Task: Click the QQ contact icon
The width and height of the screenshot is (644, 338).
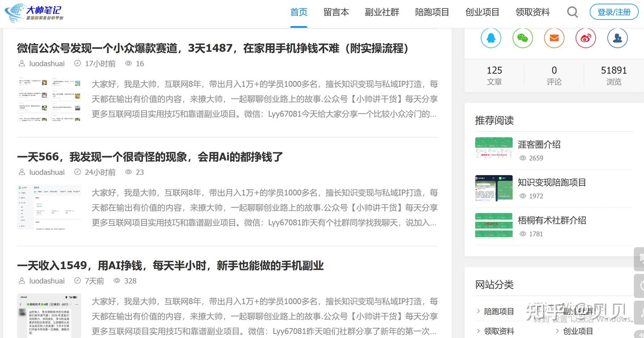Action: [491, 38]
